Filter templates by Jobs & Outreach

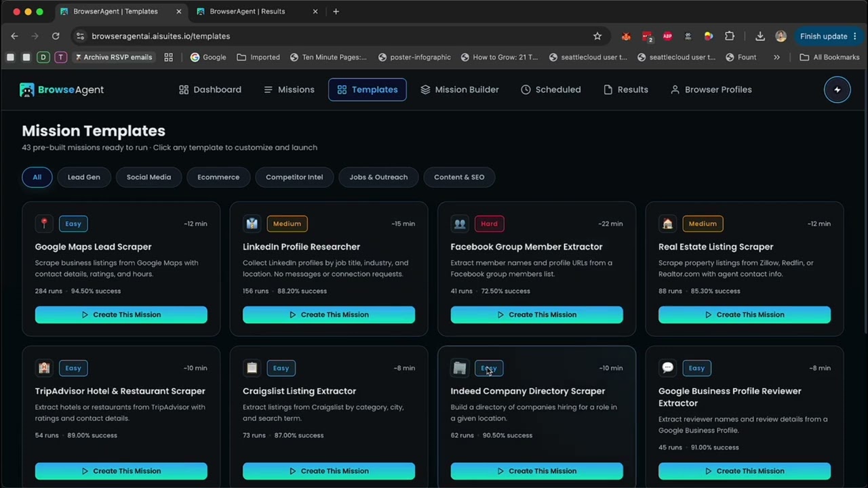378,177
